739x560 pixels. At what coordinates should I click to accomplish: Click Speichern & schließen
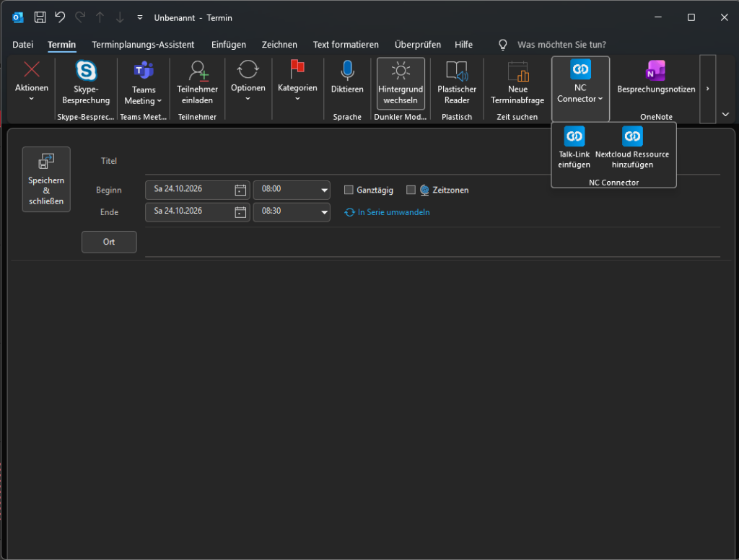46,179
